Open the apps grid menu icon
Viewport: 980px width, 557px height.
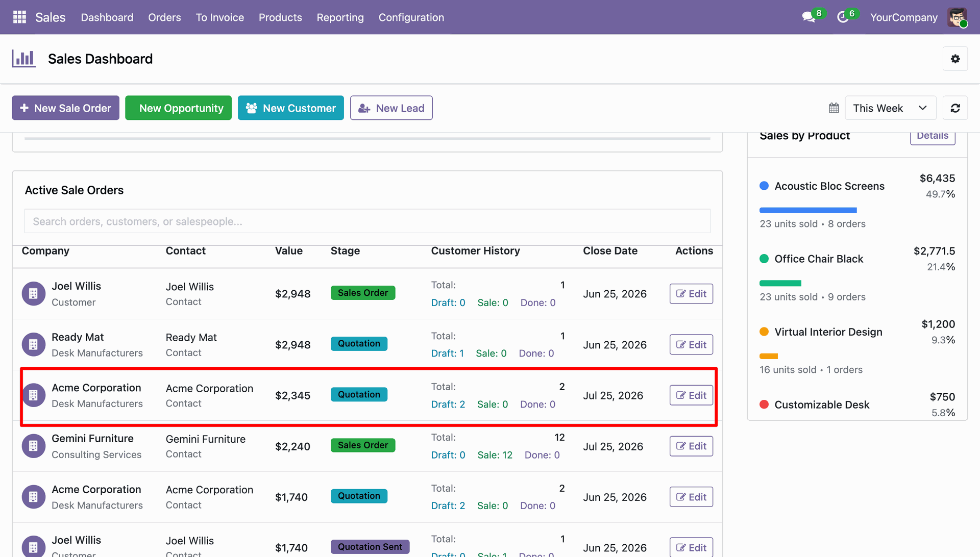point(19,17)
